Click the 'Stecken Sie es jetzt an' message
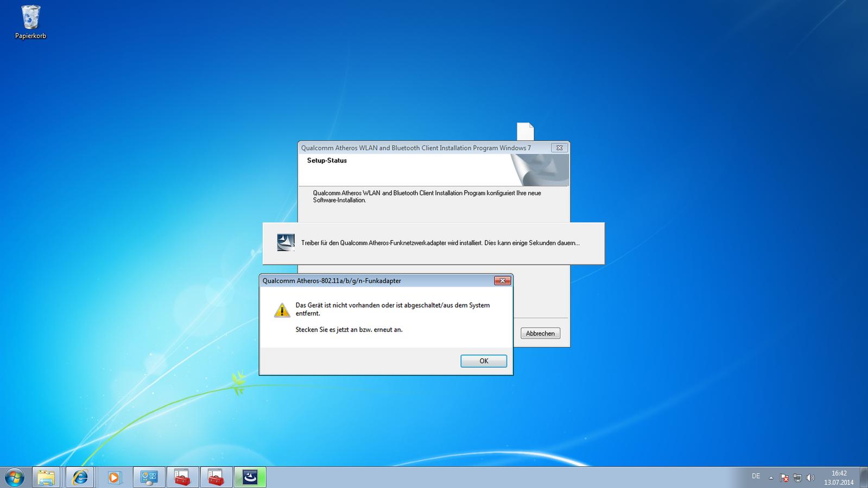This screenshot has height=488, width=868. point(349,329)
